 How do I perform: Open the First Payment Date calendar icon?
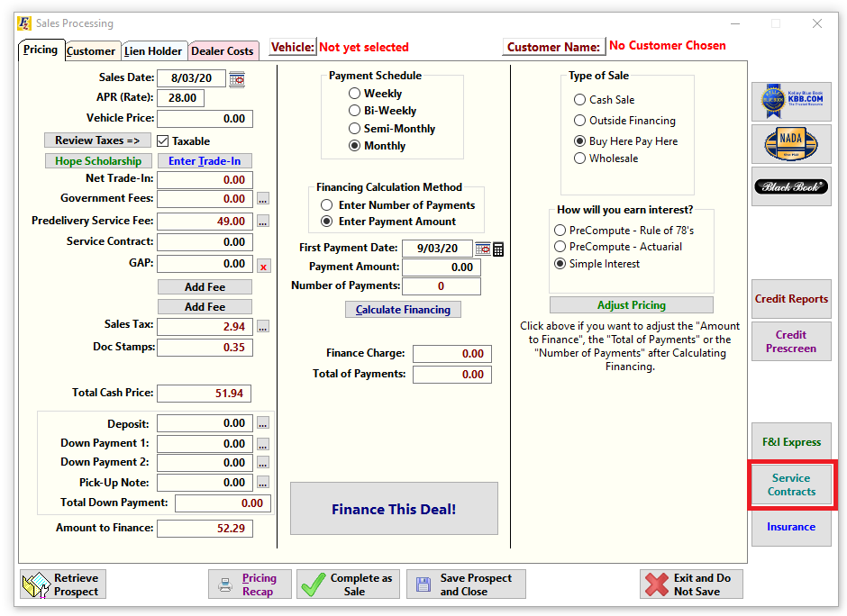point(482,249)
